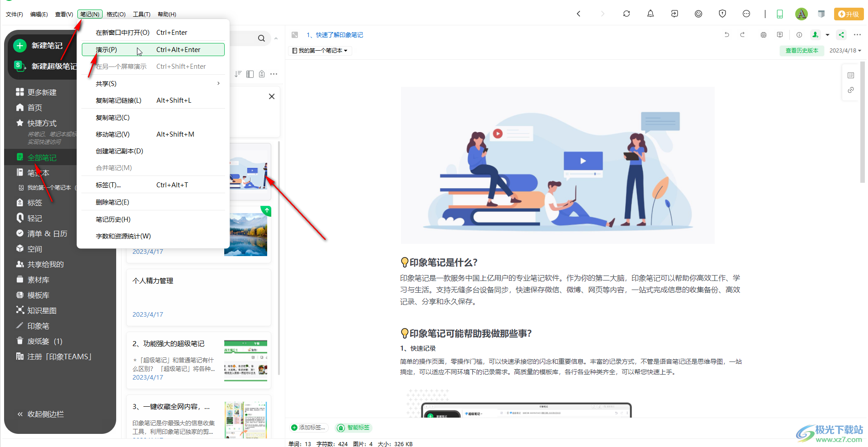Click note title link 快速了解印象笔记
Image resolution: width=868 pixels, height=447 pixels.
[x=335, y=35]
